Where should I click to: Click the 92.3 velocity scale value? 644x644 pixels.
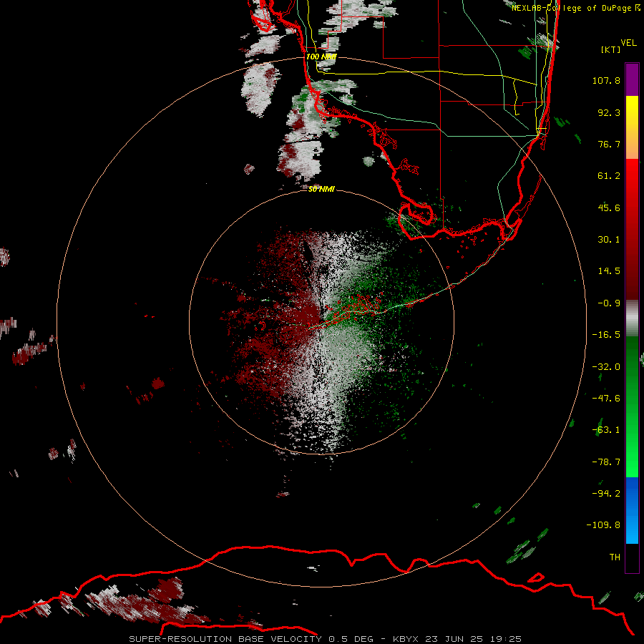click(609, 112)
